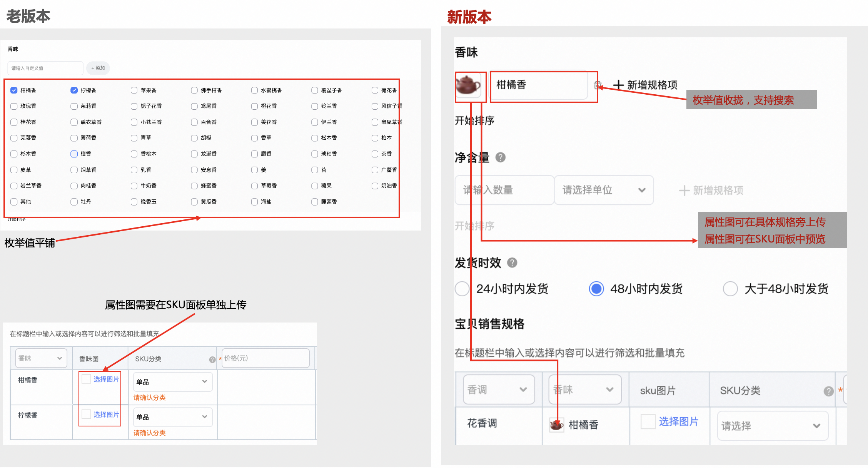The width and height of the screenshot is (868, 468).
Task: Click the help icon in SKU分类 header, new version
Action: [x=828, y=391]
